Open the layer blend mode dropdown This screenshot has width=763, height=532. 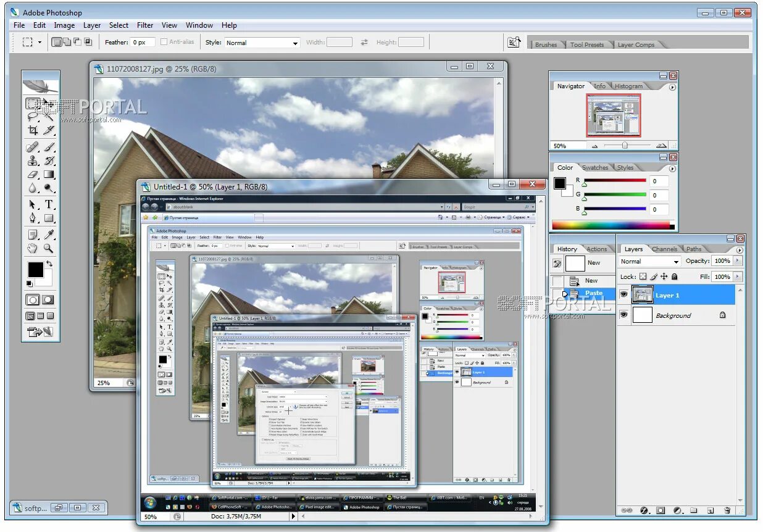[649, 261]
